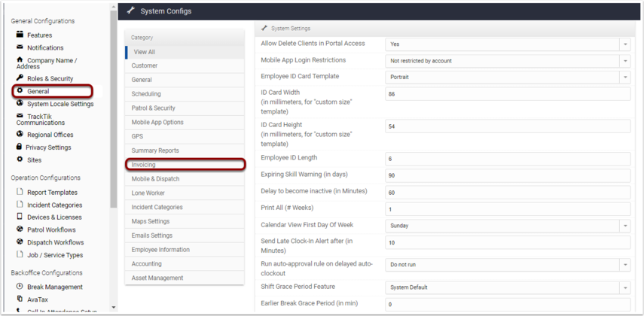Click the Roles & Security key icon

click(20, 78)
